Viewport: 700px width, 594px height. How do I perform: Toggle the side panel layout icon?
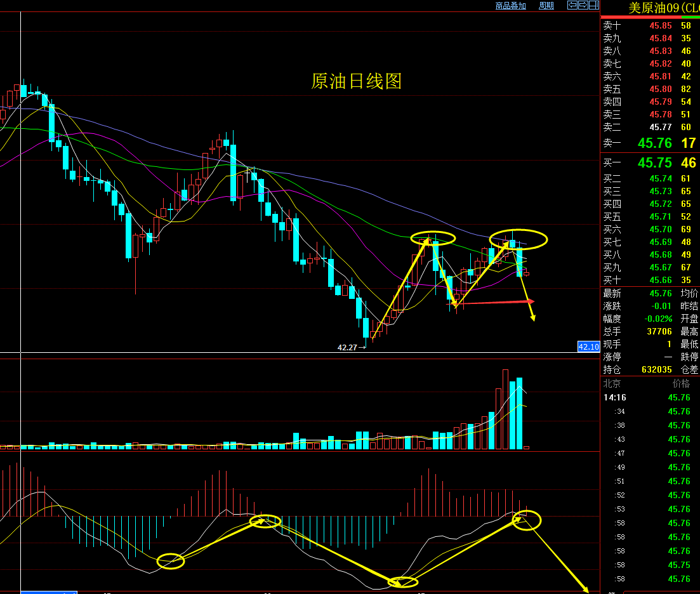pos(593,5)
